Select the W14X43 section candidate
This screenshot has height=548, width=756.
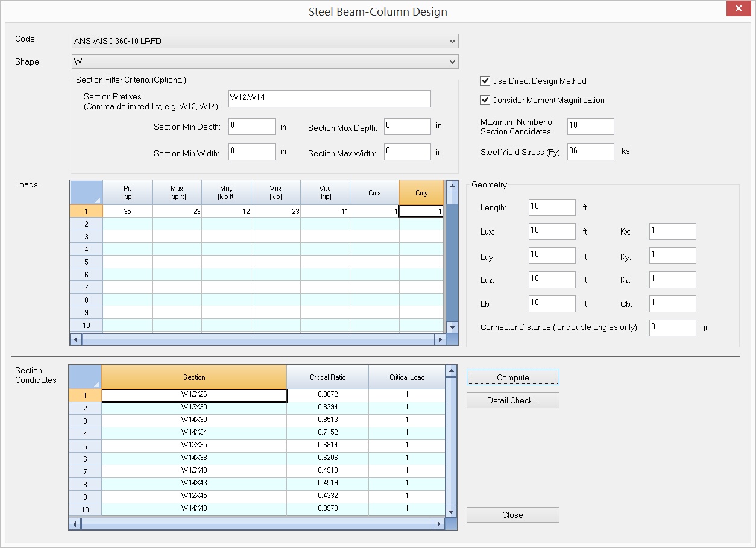point(194,484)
